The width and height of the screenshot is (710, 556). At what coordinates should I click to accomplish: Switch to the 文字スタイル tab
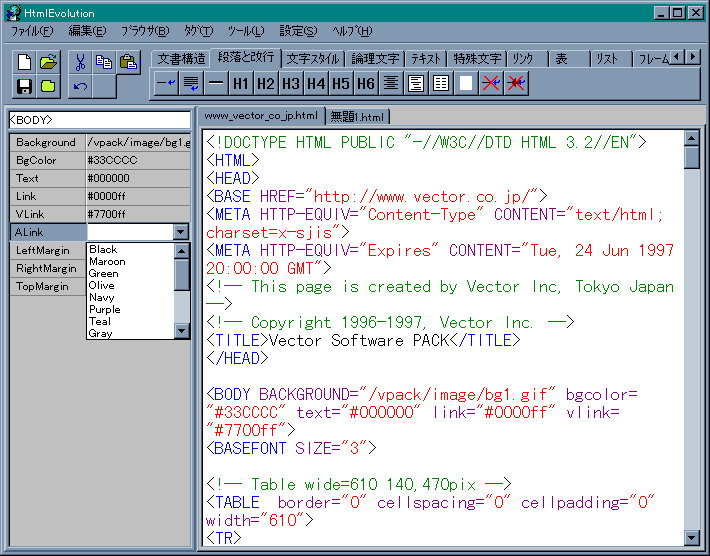click(312, 59)
